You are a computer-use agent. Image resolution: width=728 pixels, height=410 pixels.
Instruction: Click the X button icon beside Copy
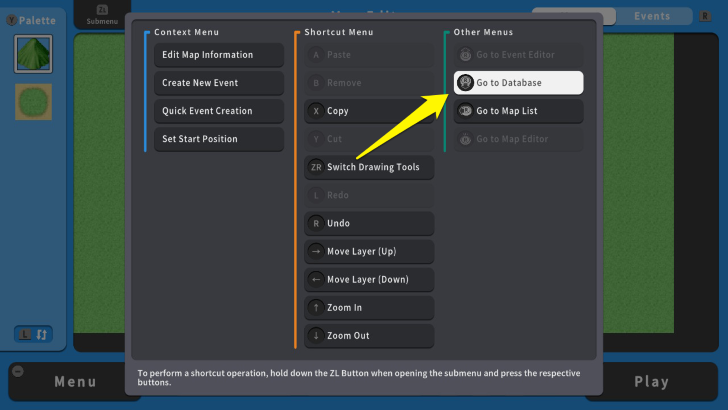click(316, 111)
